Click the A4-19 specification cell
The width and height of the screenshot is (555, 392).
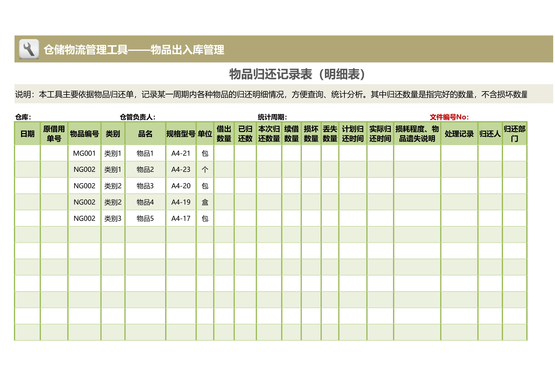click(181, 202)
